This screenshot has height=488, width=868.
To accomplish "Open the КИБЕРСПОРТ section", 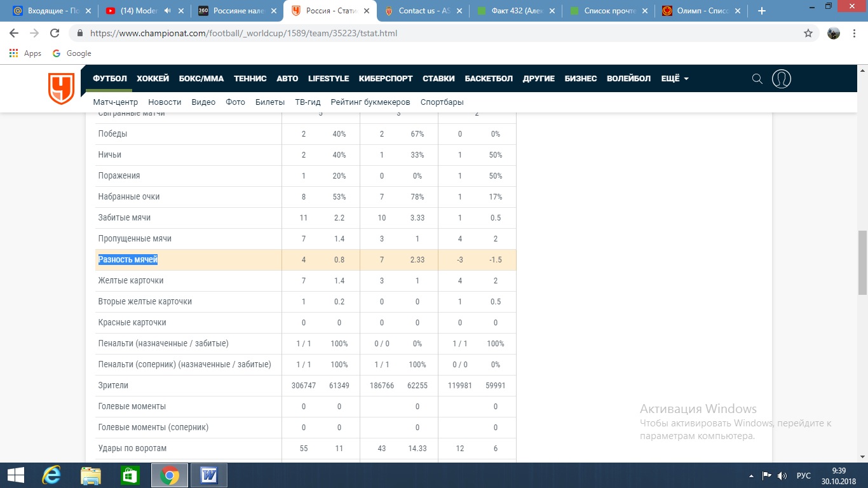I will 386,79.
